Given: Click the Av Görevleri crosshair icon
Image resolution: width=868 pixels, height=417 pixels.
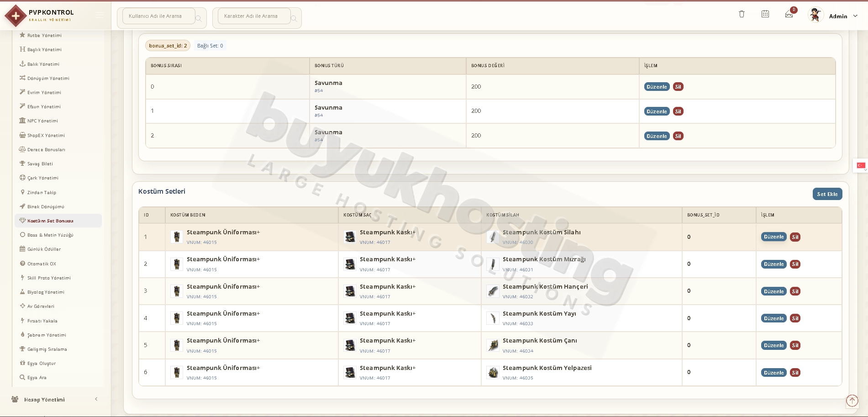Looking at the screenshot, I should tap(22, 306).
